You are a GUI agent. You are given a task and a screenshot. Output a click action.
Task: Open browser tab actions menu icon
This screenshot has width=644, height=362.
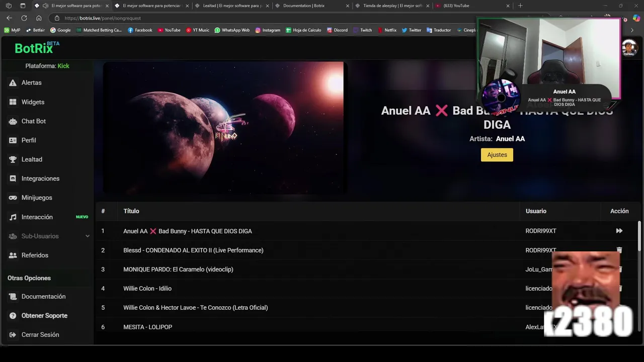(23, 6)
